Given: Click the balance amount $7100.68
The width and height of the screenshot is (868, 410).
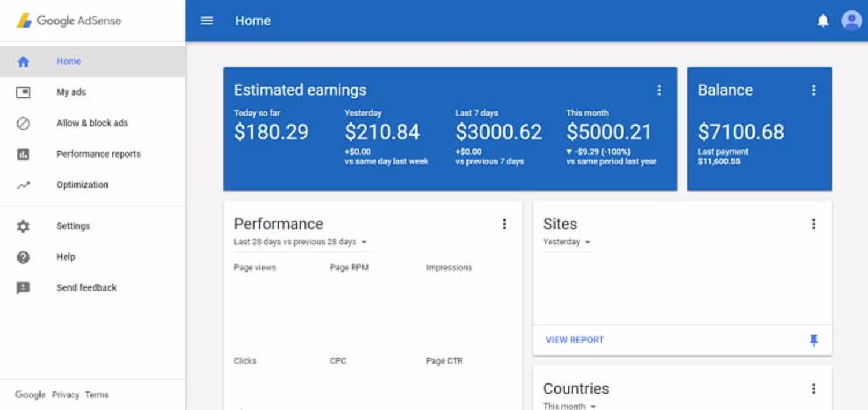Looking at the screenshot, I should click(x=741, y=132).
